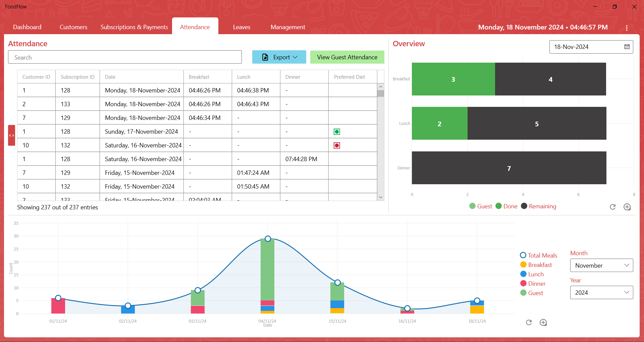
Task: Toggle Guest series in Overview legend
Action: coord(481,206)
